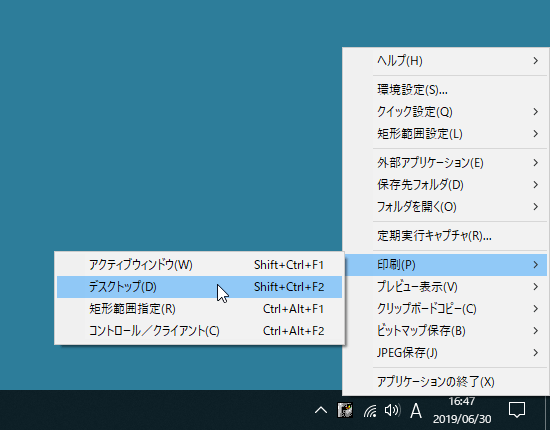Select デスクトップ(D) print option
The image size is (550, 430).
[x=199, y=287]
